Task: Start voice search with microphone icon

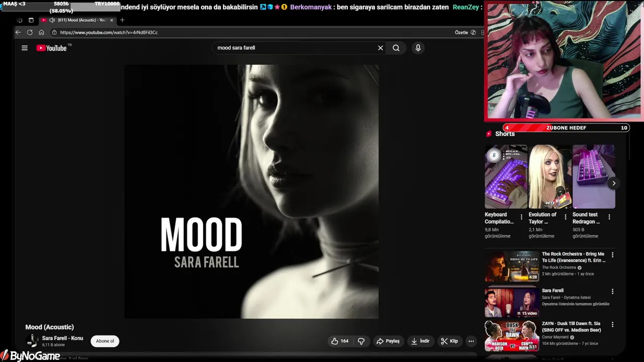Action: pyautogui.click(x=418, y=48)
